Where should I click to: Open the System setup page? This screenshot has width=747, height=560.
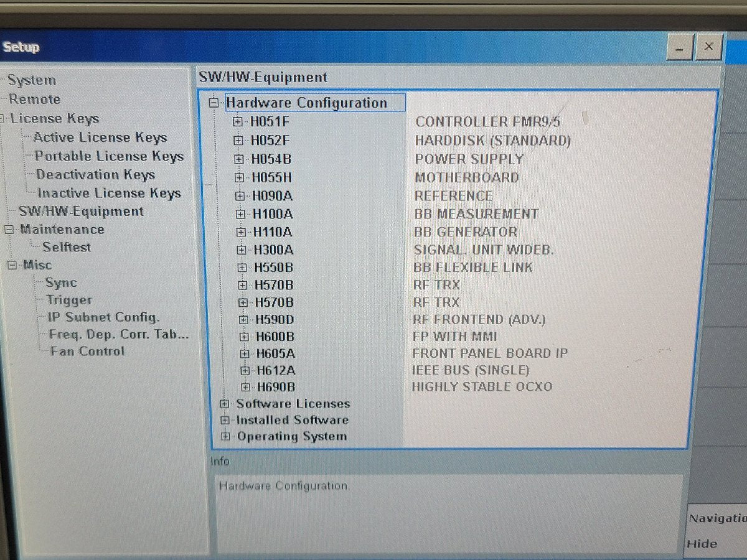[x=32, y=80]
